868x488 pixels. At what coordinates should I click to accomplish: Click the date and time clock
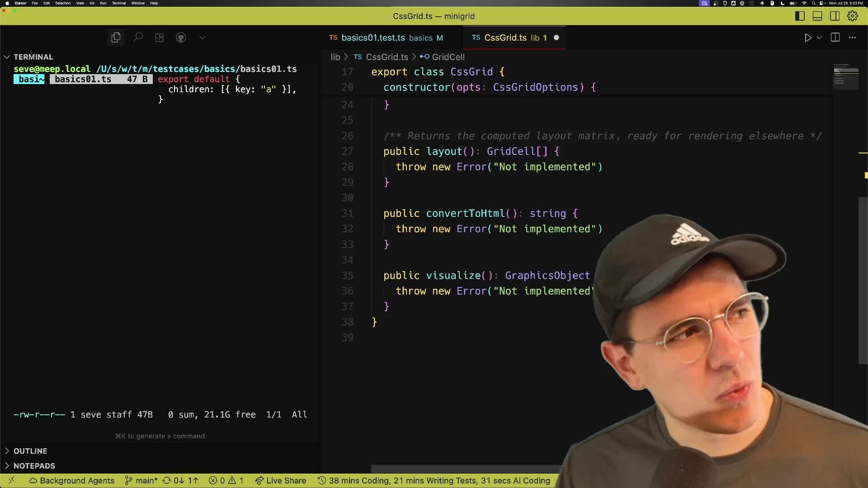tap(846, 3)
